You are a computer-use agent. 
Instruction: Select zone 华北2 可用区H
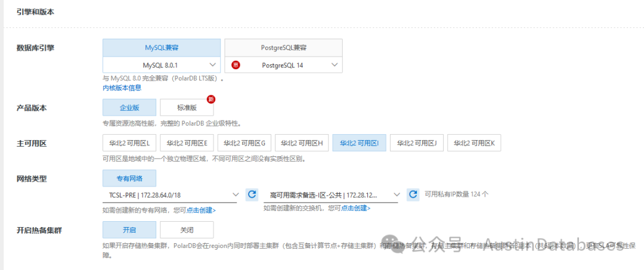pos(302,143)
